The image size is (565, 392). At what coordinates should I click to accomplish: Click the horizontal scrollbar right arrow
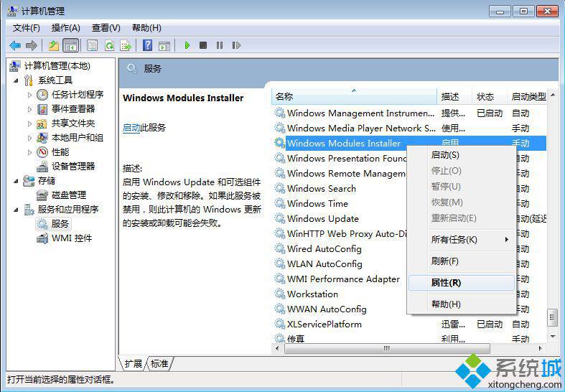click(540, 348)
